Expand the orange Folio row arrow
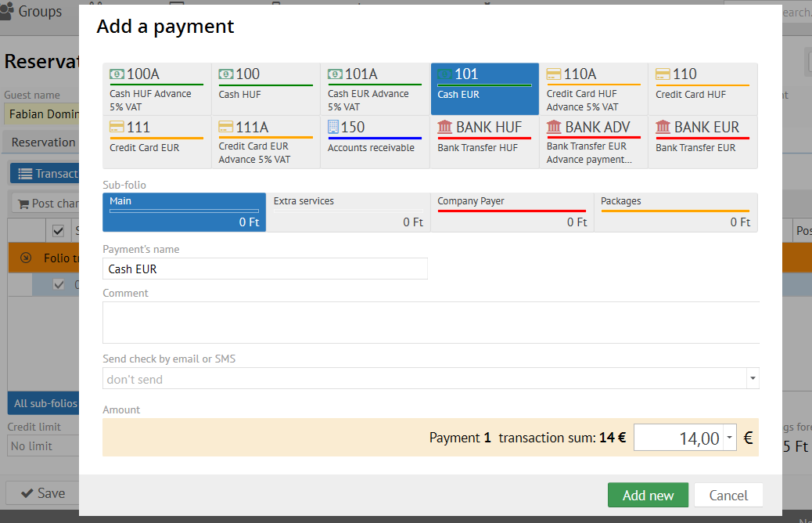The height and width of the screenshot is (523, 812). click(26, 257)
